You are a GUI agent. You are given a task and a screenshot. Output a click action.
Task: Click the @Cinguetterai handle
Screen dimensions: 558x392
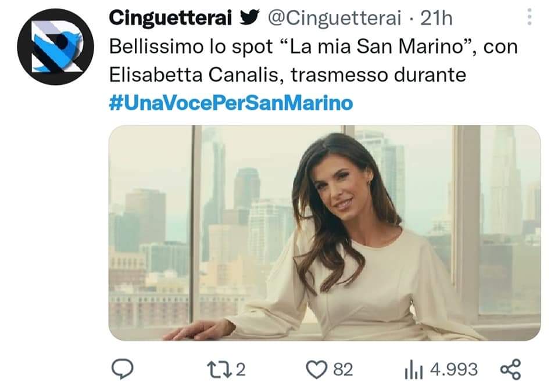click(335, 18)
